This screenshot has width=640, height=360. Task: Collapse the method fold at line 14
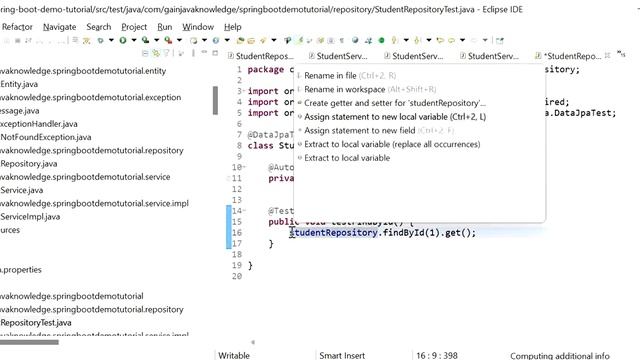(x=244, y=211)
